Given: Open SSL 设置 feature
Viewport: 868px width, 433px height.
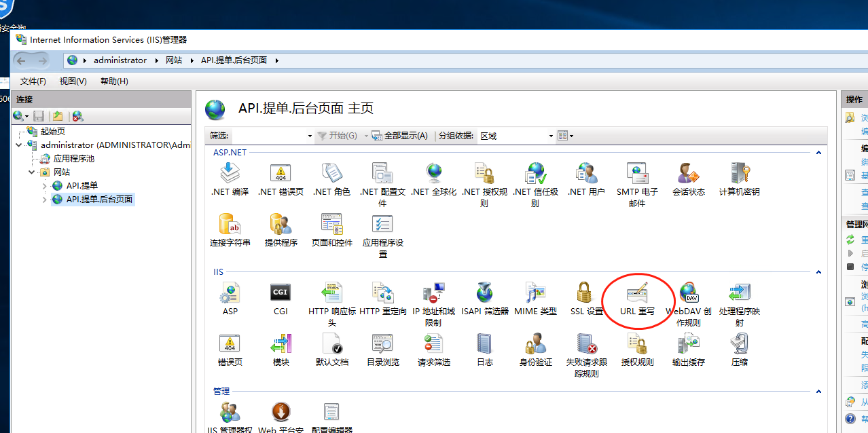Looking at the screenshot, I should 586,299.
